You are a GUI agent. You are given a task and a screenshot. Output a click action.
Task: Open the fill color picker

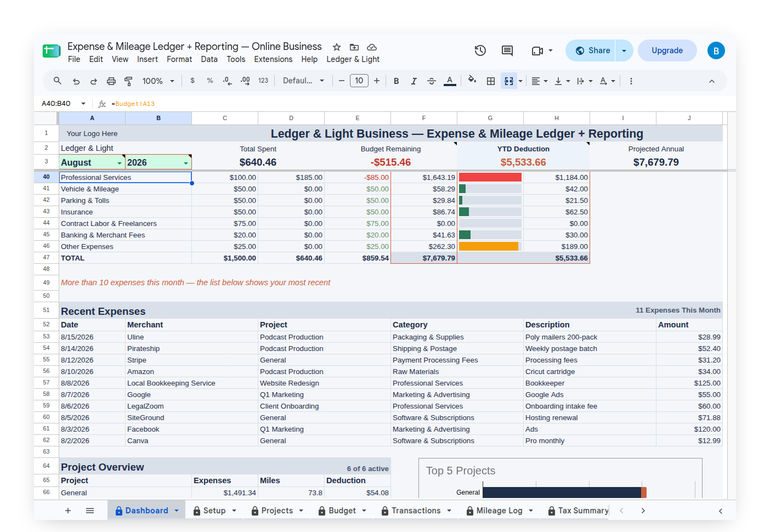pyautogui.click(x=472, y=81)
